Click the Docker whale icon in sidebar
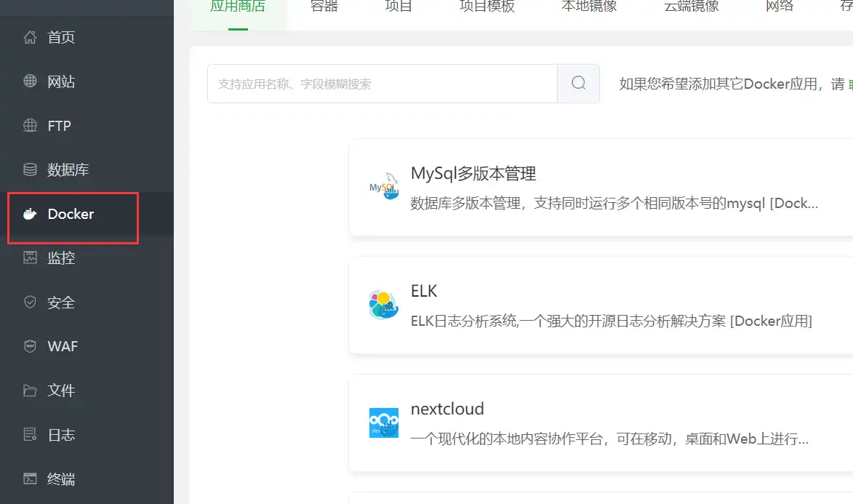The height and width of the screenshot is (504, 853). (30, 214)
